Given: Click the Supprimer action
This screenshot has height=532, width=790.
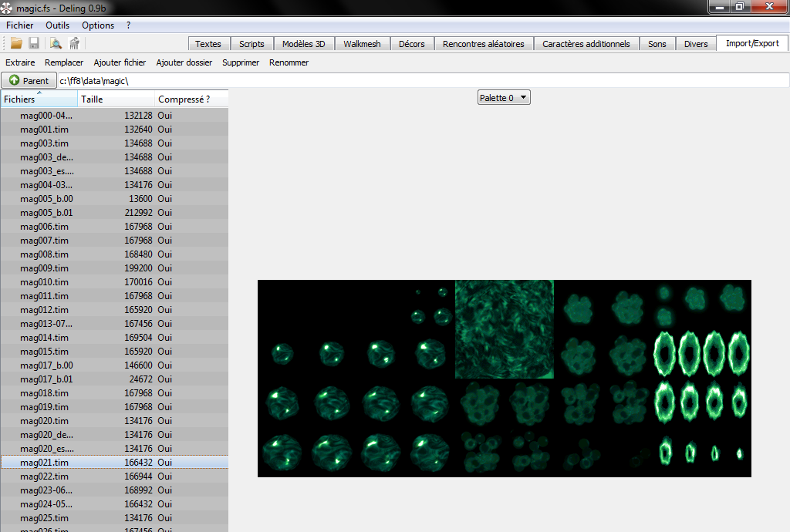Looking at the screenshot, I should pos(241,62).
